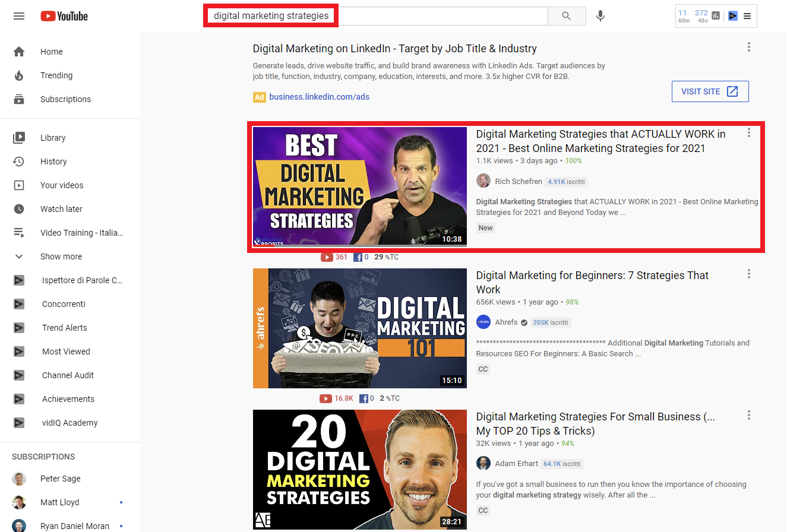This screenshot has width=787, height=532.
Task: Click the 64.1K iscritti subscriber badge
Action: click(x=562, y=464)
